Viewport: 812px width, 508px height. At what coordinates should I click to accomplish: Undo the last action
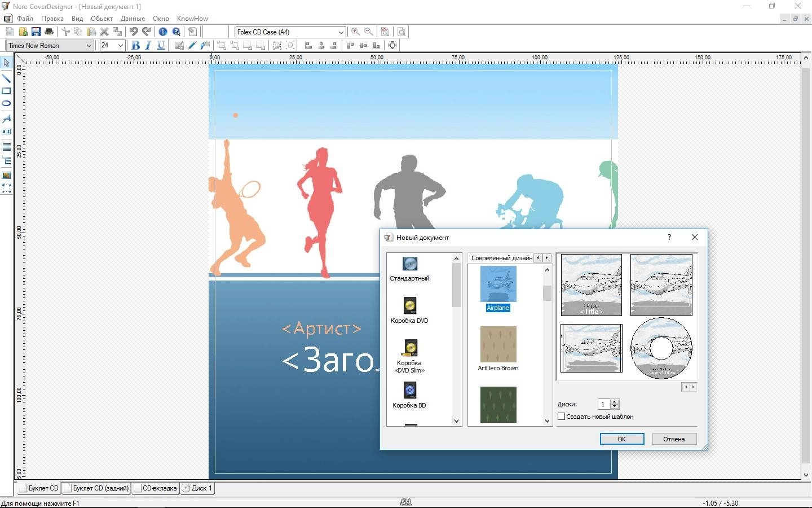click(134, 32)
